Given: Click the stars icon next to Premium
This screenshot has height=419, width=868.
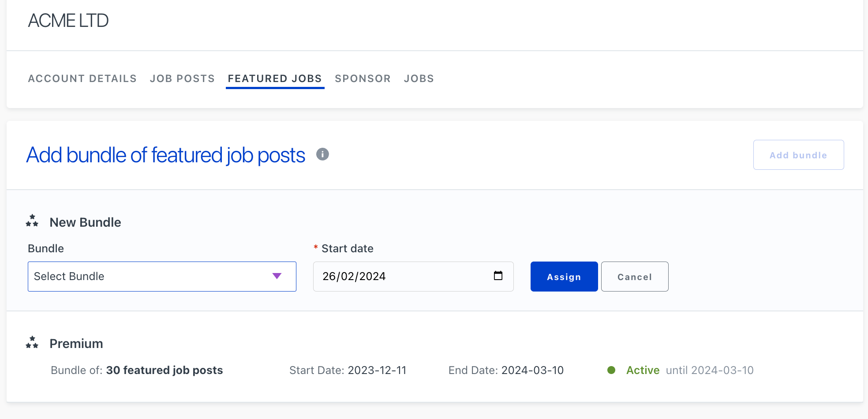Looking at the screenshot, I should [32, 342].
